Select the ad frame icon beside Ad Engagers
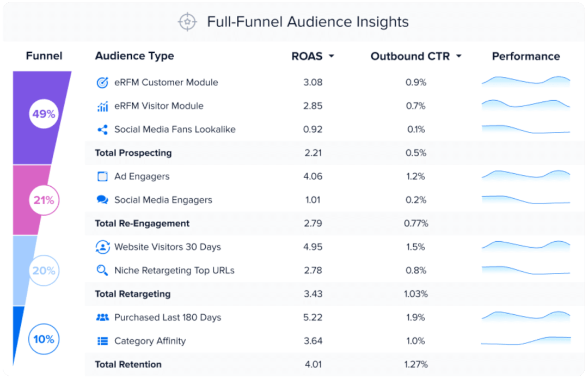 tap(102, 176)
